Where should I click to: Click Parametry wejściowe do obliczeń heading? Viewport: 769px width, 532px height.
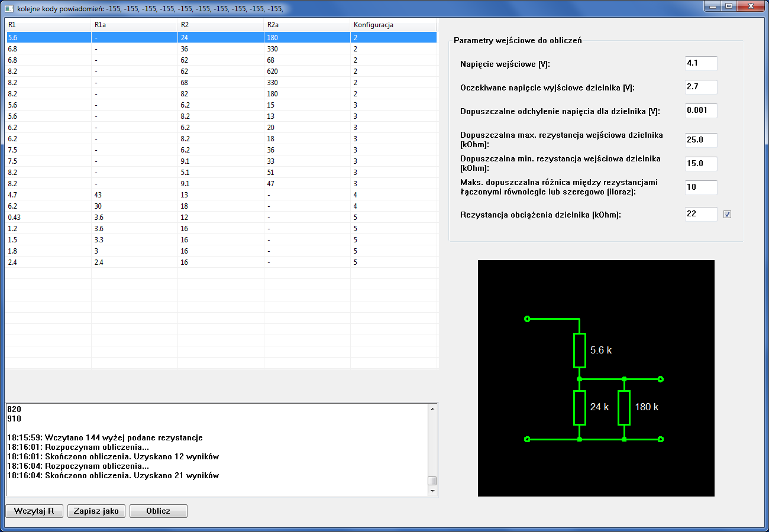click(518, 40)
